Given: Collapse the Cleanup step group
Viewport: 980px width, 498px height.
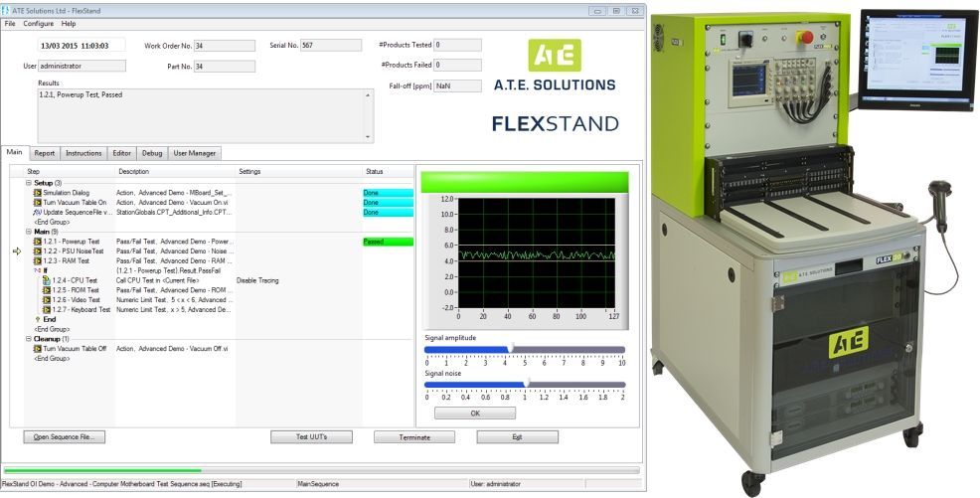Looking at the screenshot, I should (x=29, y=339).
